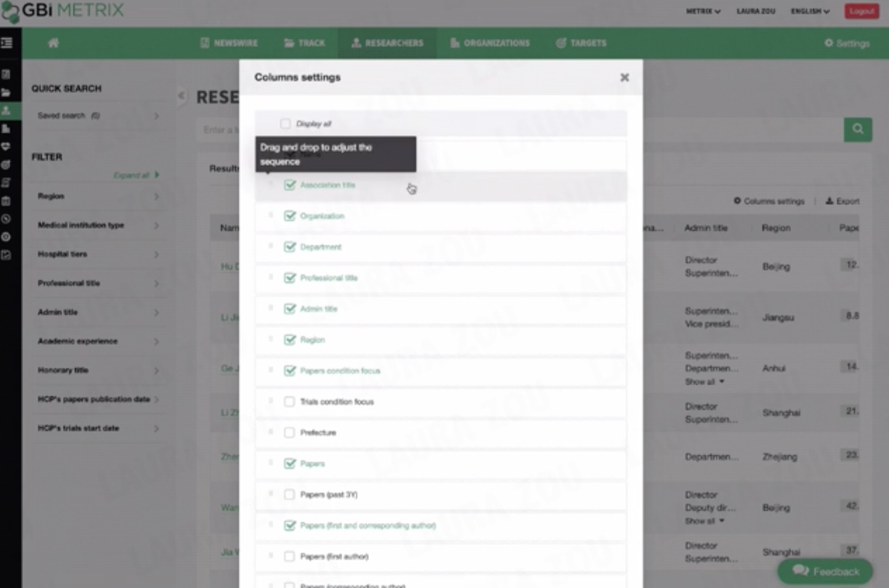Click the Logout button
Image resolution: width=889 pixels, height=588 pixels.
point(861,11)
